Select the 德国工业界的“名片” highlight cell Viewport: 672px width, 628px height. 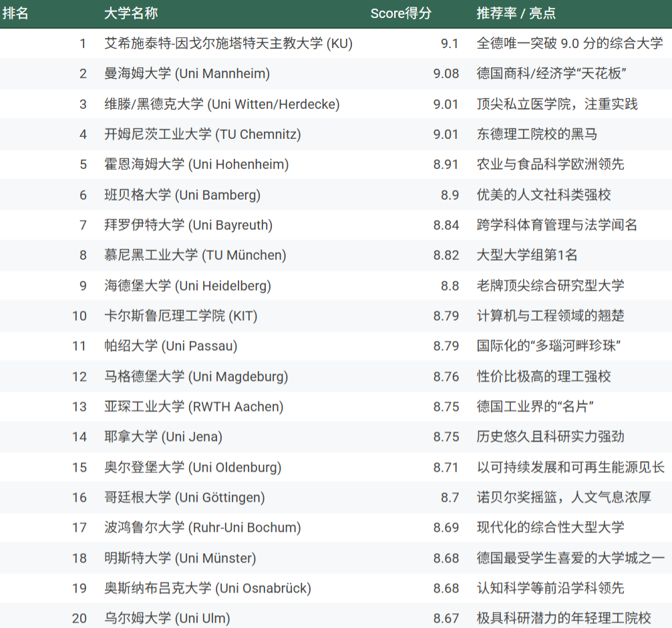(x=535, y=407)
